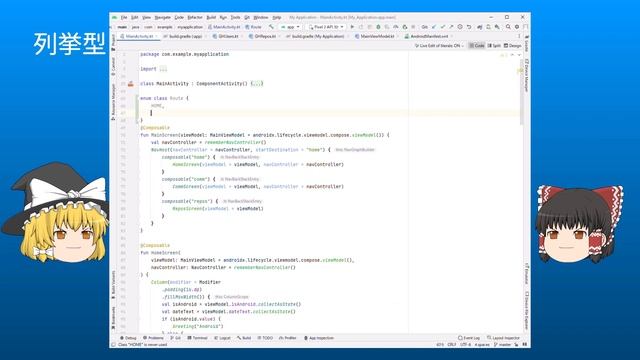
Task: Open Search Everywhere magnifier icon
Action: [508, 27]
